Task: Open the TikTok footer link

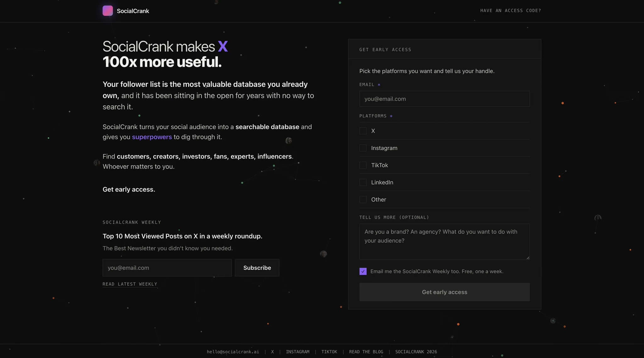Action: [x=329, y=352]
